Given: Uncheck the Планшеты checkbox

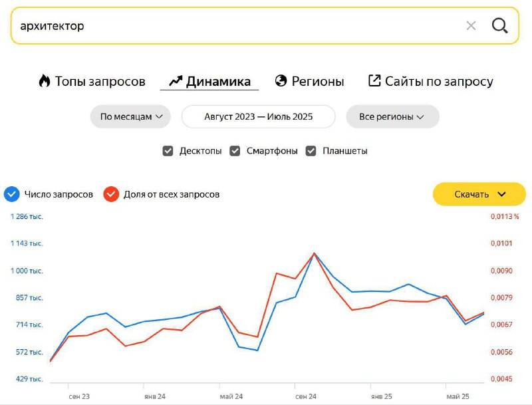Looking at the screenshot, I should 311,151.
